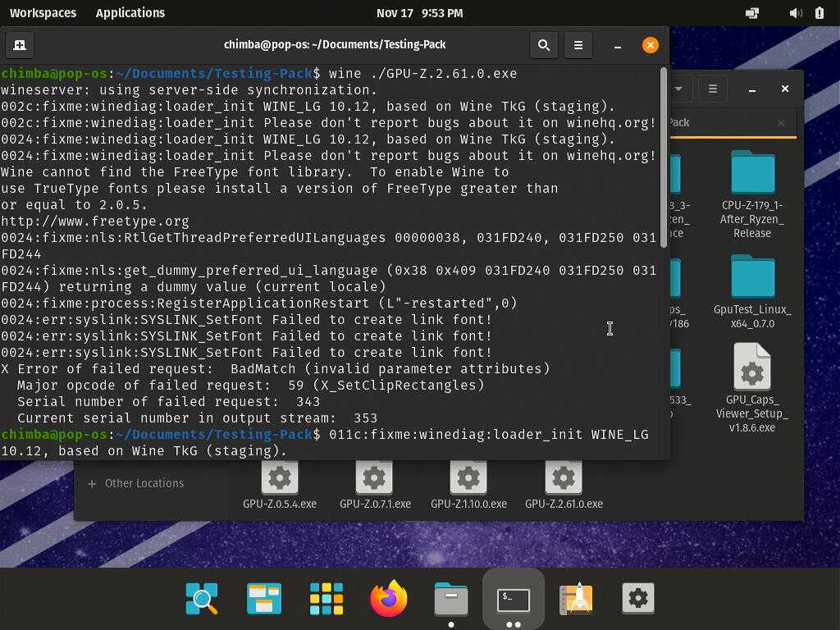
Task: Select the GPU-Z.2.61.0.exe file
Action: [564, 485]
